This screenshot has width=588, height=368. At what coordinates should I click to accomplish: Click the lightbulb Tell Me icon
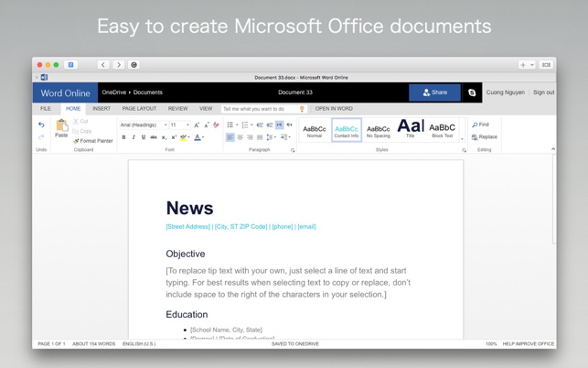pos(302,109)
